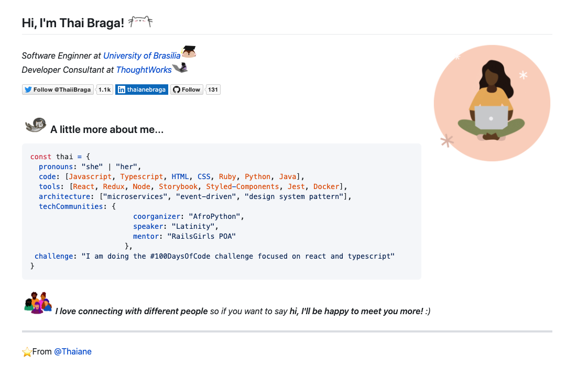
Task: Open the thaianebraga LinkedIn badge
Action: (141, 89)
